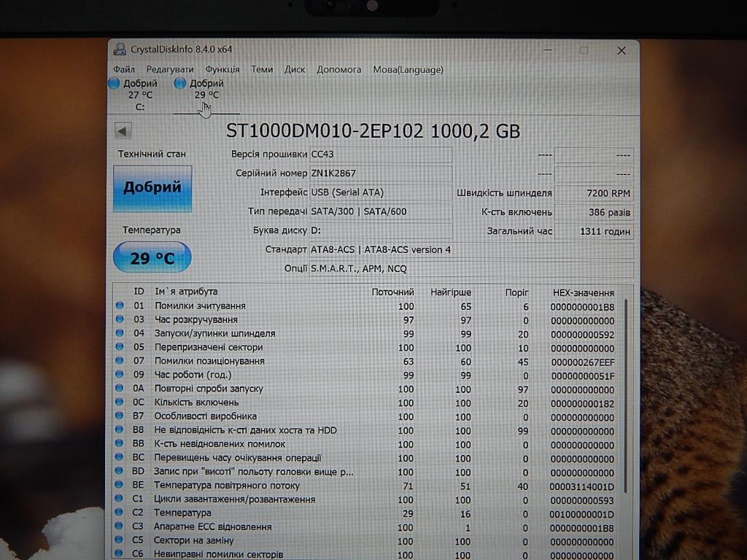Click the CrystalDiskInfo app icon in title bar

120,50
